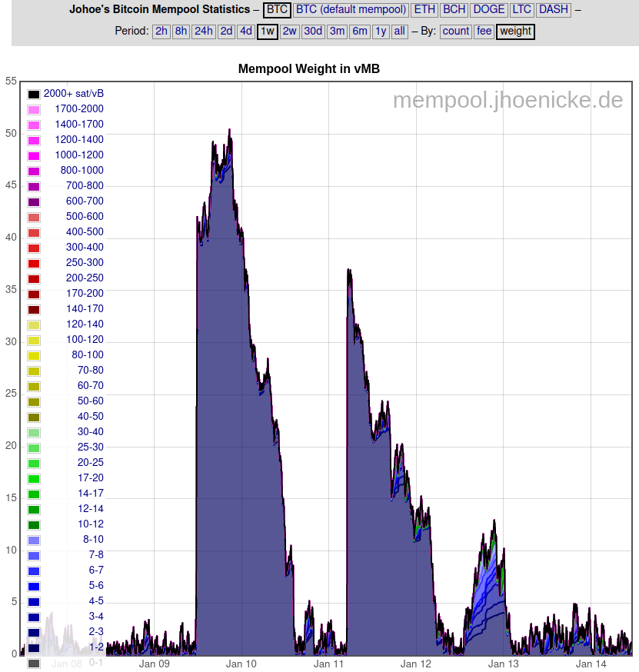This screenshot has width=639, height=672.
Task: Display the chart by fee
Action: [484, 32]
